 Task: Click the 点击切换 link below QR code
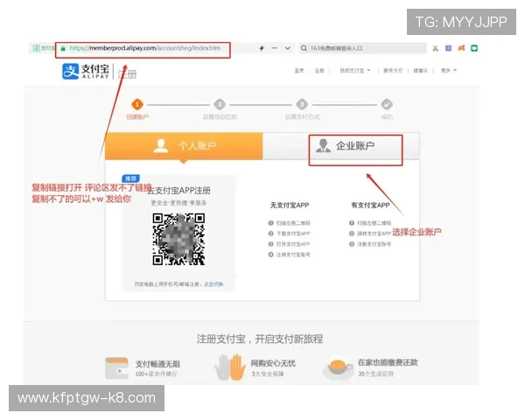213,284
